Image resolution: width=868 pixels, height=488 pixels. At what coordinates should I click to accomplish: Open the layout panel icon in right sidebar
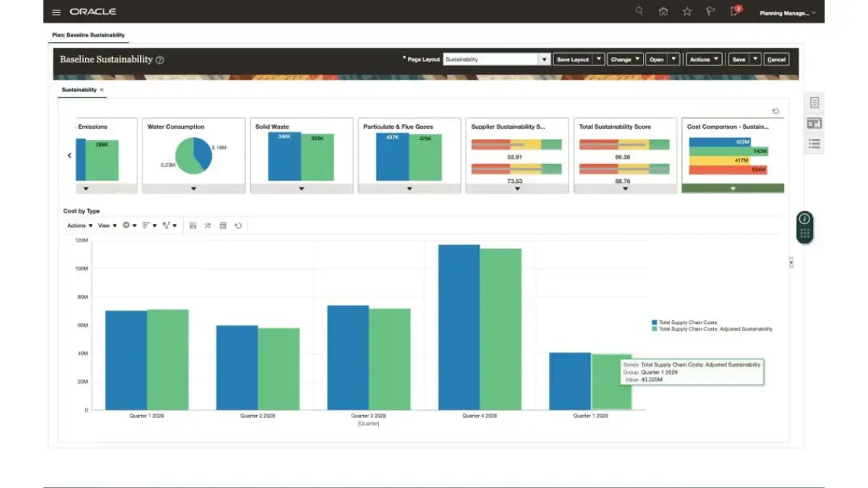click(814, 124)
